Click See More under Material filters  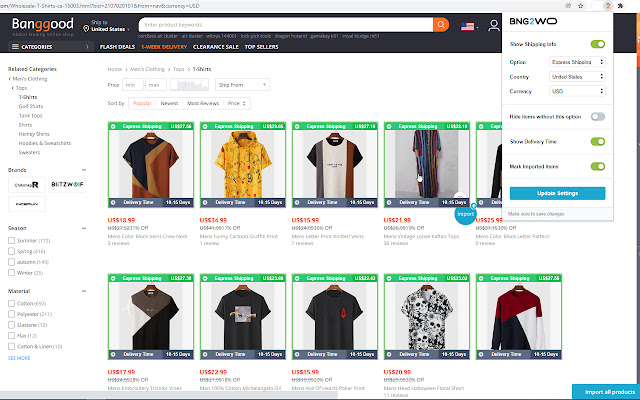pos(19,358)
